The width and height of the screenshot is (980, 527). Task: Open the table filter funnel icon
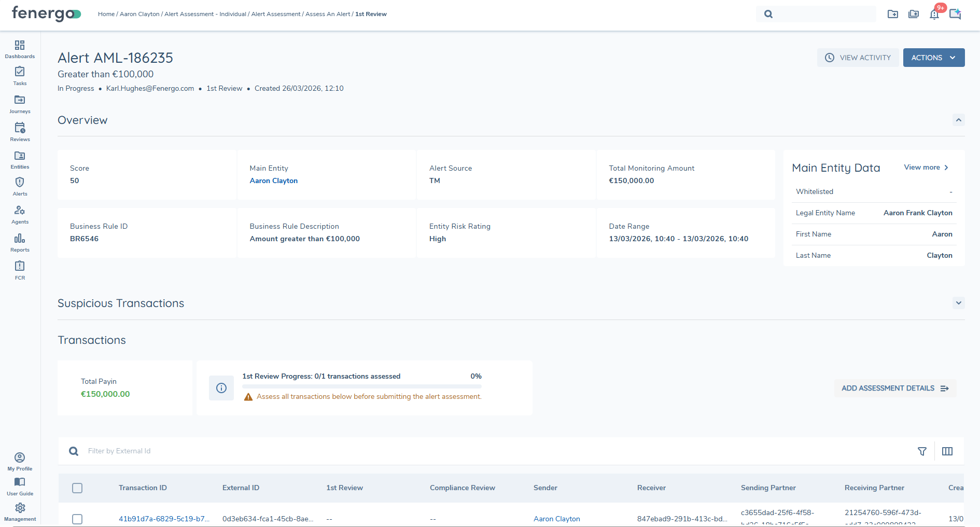click(x=922, y=451)
